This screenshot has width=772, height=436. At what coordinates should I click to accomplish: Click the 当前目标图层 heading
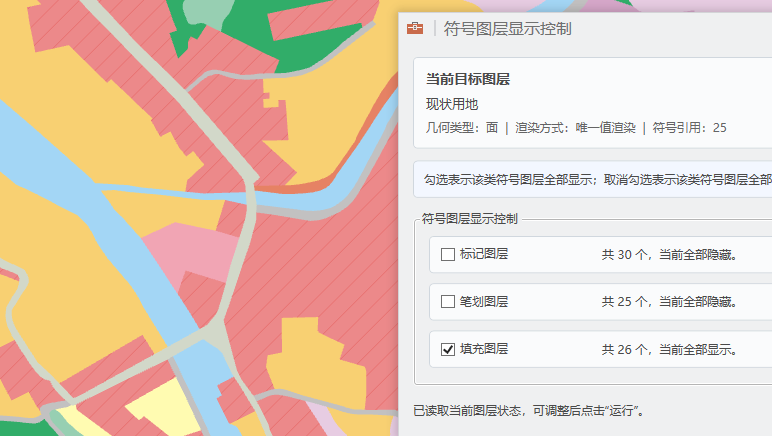coord(468,80)
